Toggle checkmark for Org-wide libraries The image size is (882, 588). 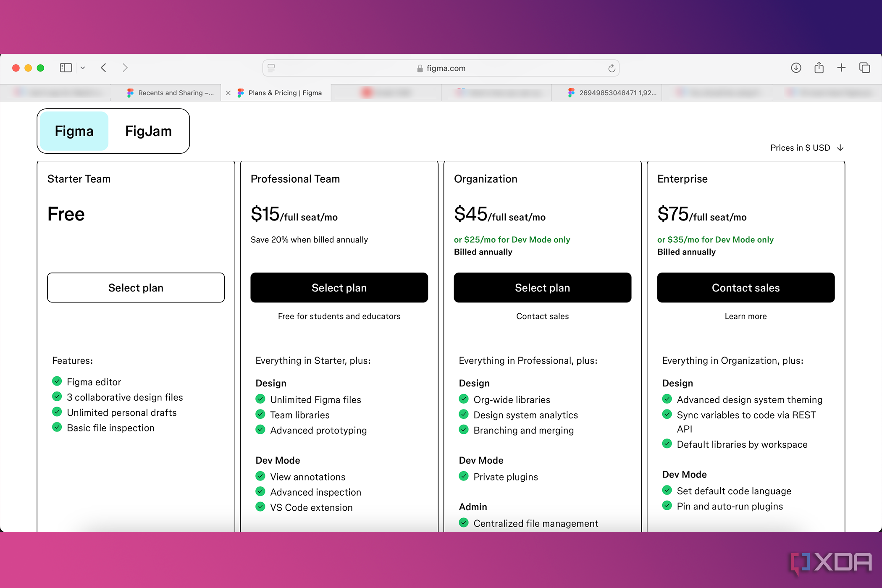tap(463, 398)
